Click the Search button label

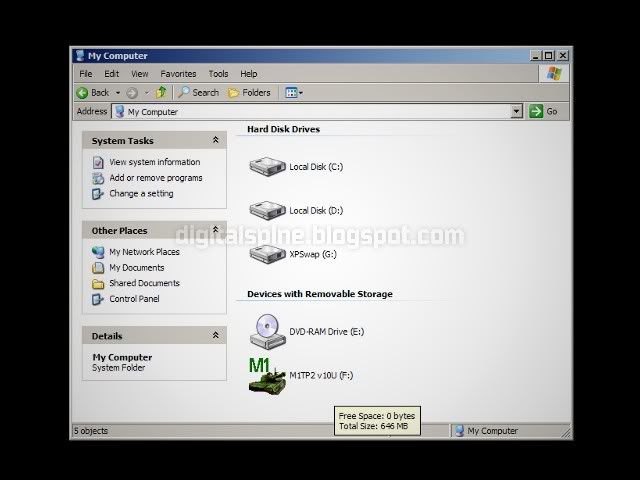(206, 93)
